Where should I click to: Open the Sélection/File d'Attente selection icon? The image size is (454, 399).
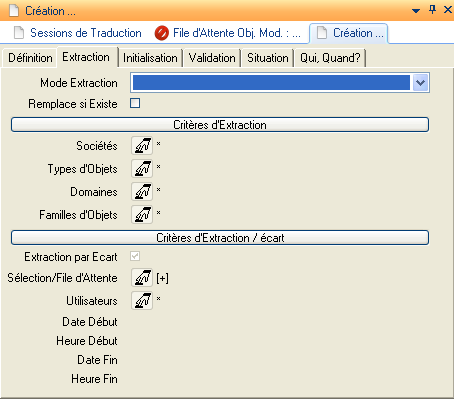tap(142, 278)
